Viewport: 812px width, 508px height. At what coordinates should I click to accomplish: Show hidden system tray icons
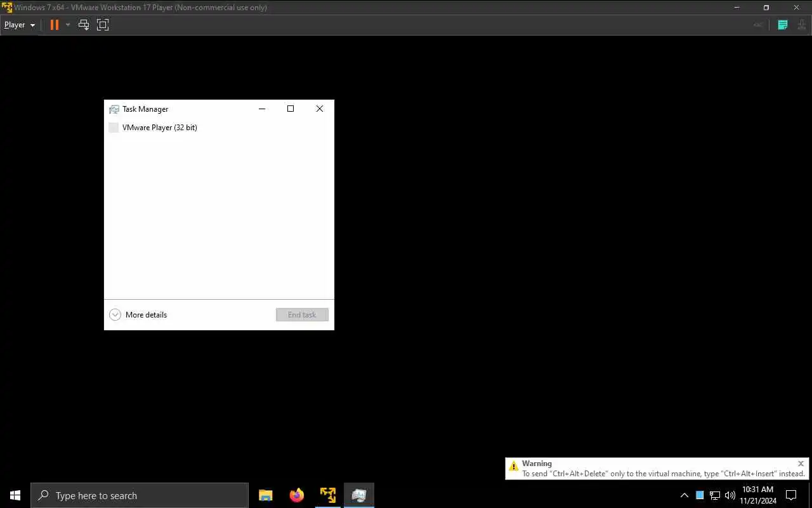click(x=684, y=495)
